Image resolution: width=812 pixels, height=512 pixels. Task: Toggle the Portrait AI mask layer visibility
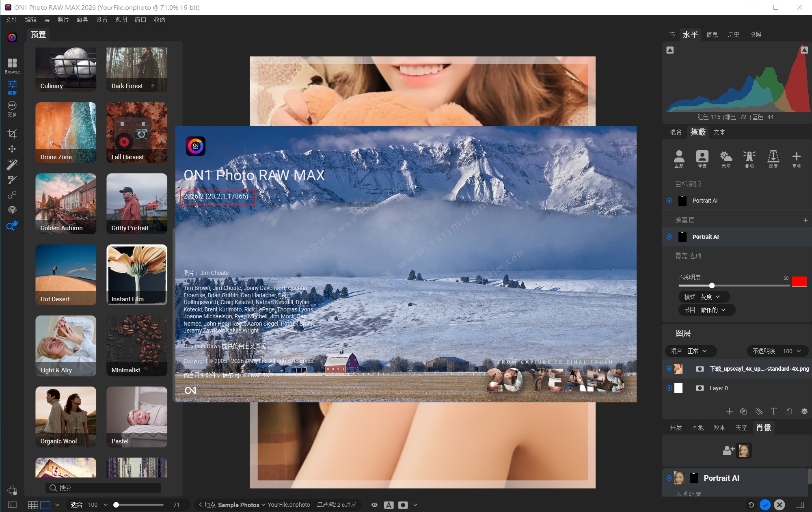[x=669, y=237]
